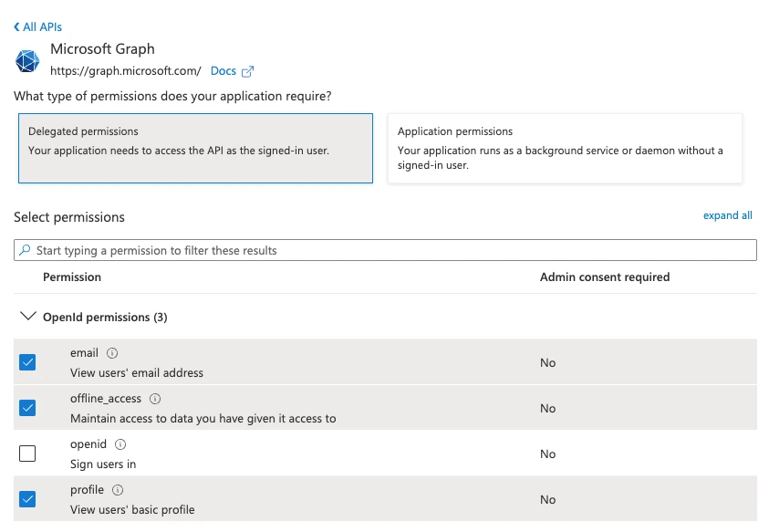Click the No value in the profile row

click(548, 500)
